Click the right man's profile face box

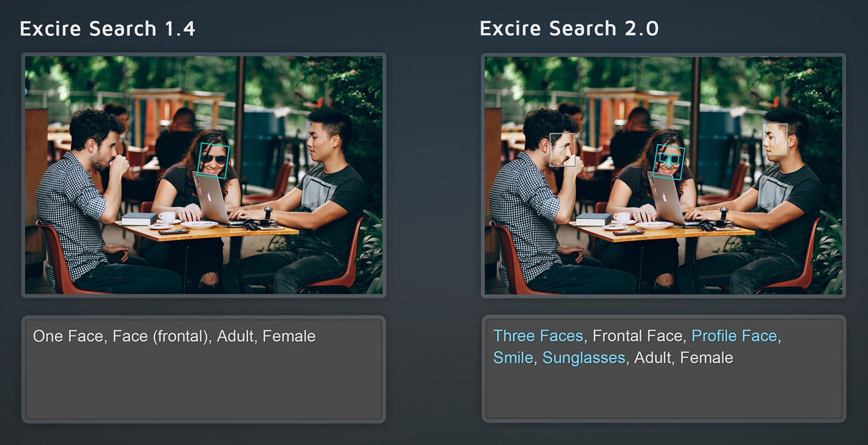(x=775, y=139)
